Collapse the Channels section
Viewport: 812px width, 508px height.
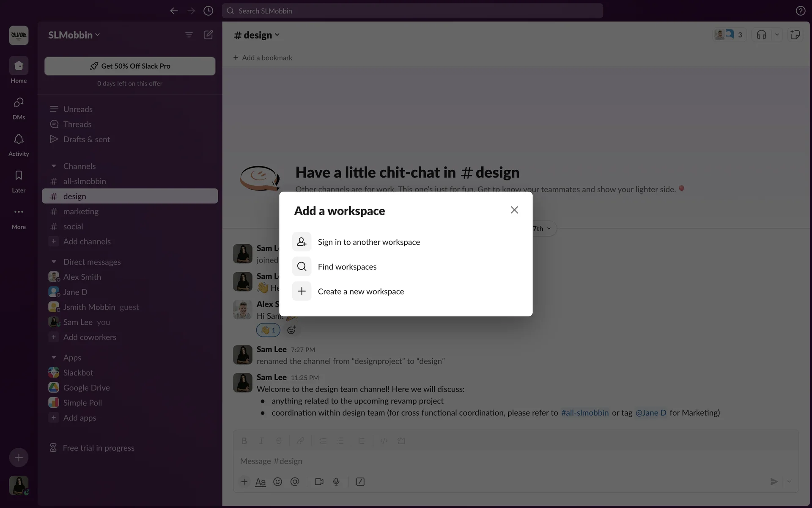54,166
